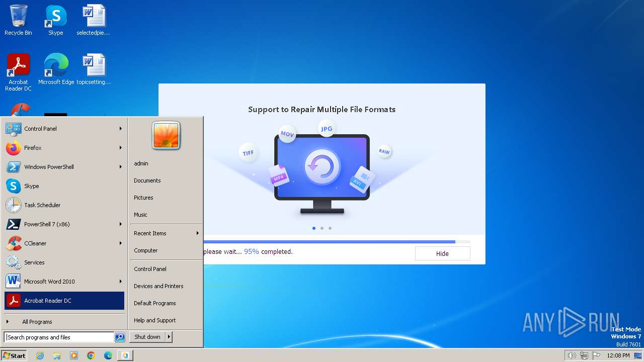Click the Skype icon in Start menu

coord(13,186)
